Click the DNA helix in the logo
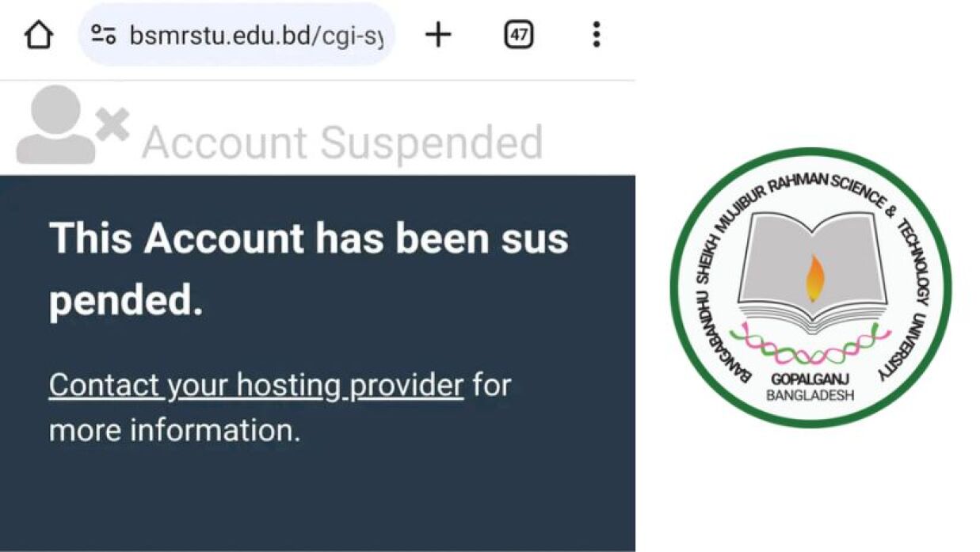 point(811,346)
